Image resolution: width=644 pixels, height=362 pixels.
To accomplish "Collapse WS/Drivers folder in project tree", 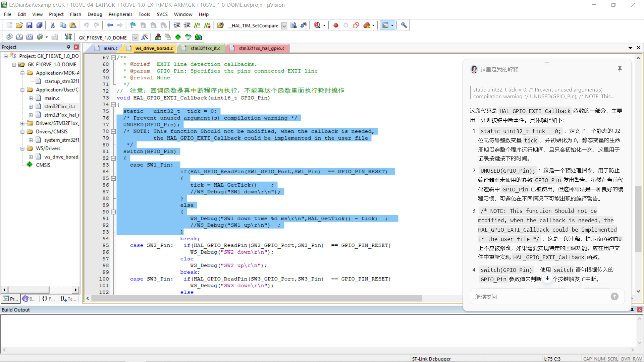I will click(x=22, y=148).
